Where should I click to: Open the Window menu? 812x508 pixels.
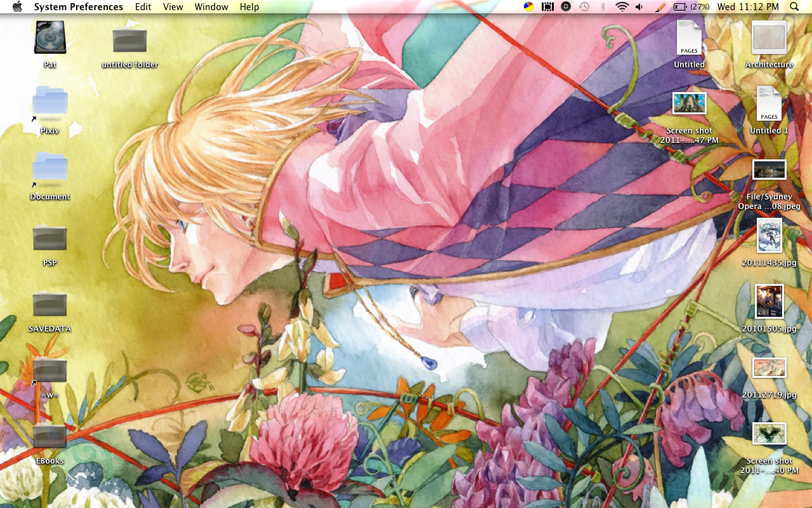pyautogui.click(x=211, y=7)
